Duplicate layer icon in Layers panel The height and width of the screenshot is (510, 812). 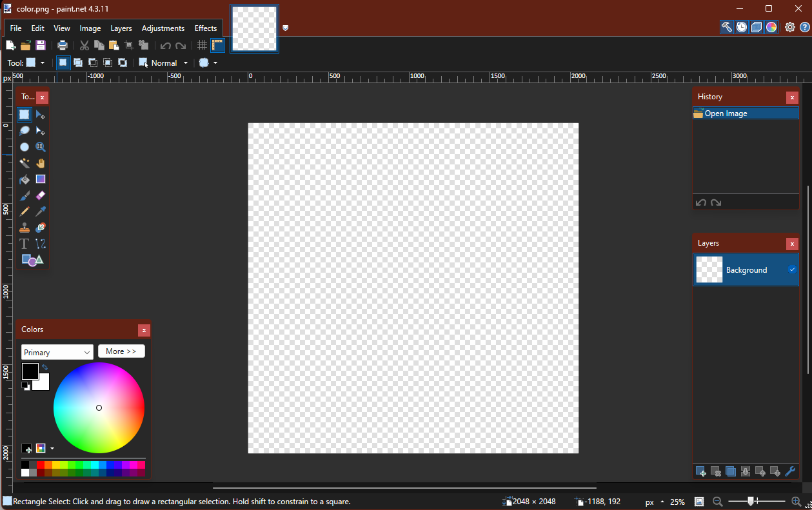(731, 471)
